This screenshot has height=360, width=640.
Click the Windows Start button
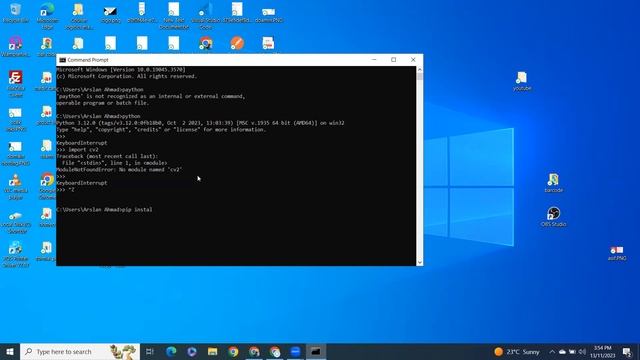point(10,351)
